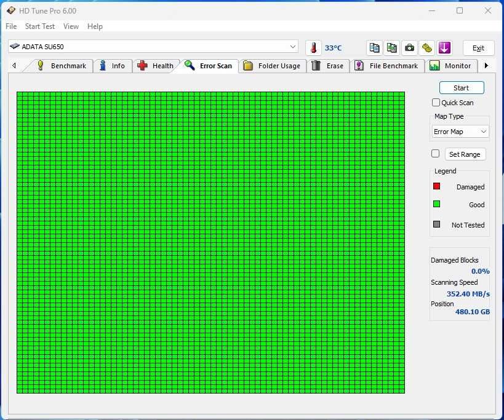The height and width of the screenshot is (420, 504).
Task: Click the green Good legend swatch
Action: tap(436, 204)
